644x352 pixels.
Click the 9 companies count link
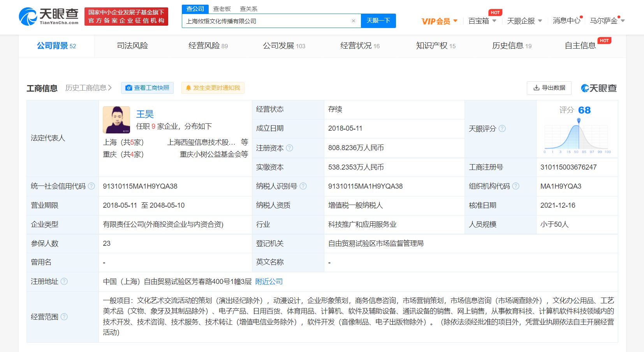point(153,126)
